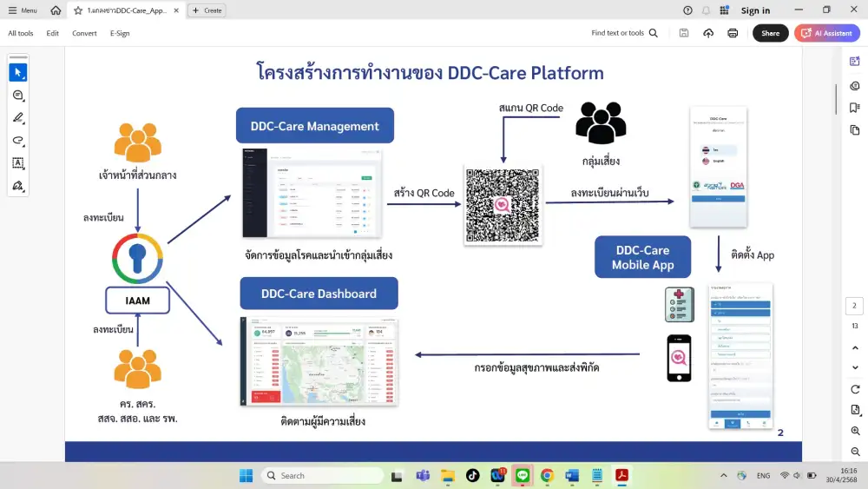
Task: Rotate the page using the rotate icon
Action: click(855, 389)
